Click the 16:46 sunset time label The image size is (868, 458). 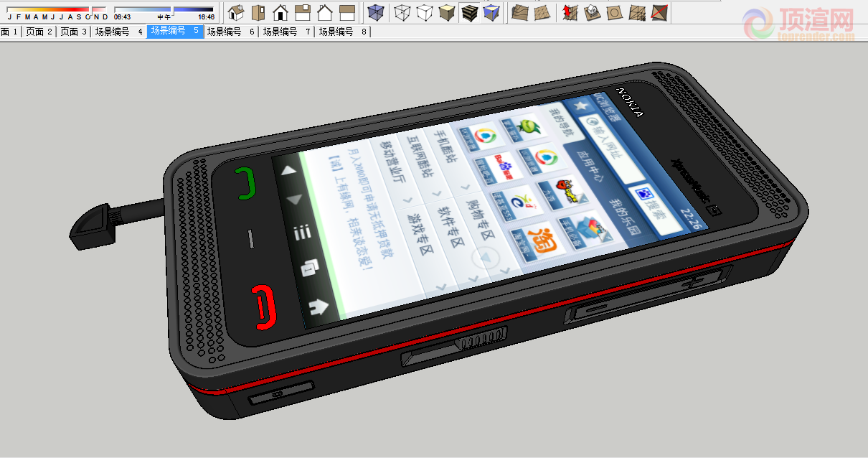206,17
